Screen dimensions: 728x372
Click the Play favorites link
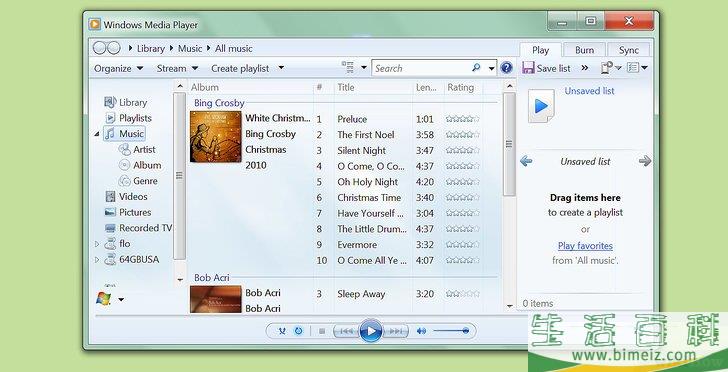coord(585,246)
